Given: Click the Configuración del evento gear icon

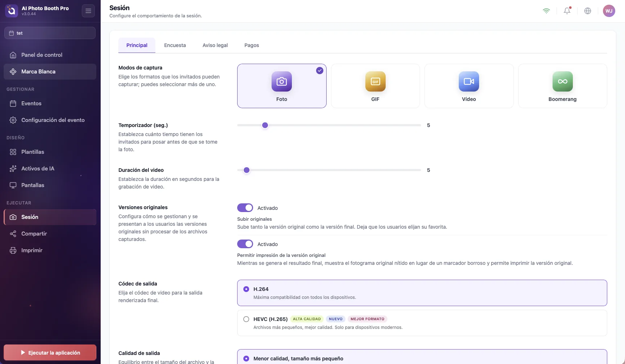Looking at the screenshot, I should 13,120.
